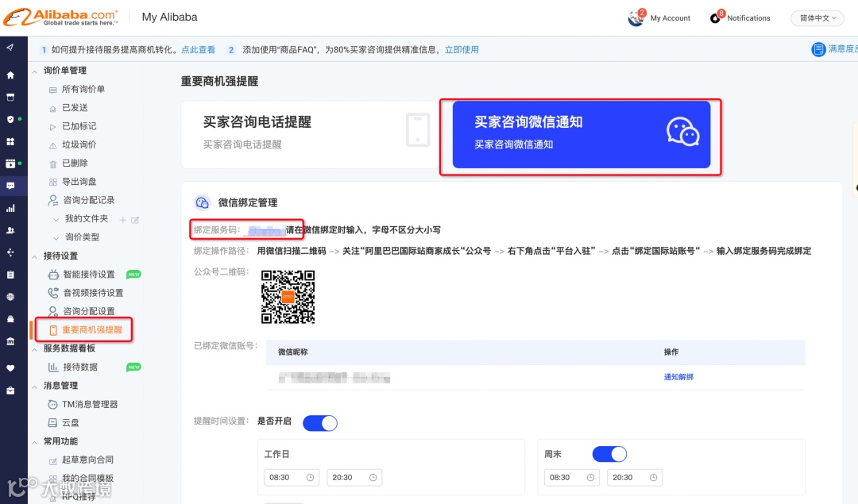Click the clipboard orders icon in sidebar
This screenshot has width=858, height=504.
[x=10, y=275]
